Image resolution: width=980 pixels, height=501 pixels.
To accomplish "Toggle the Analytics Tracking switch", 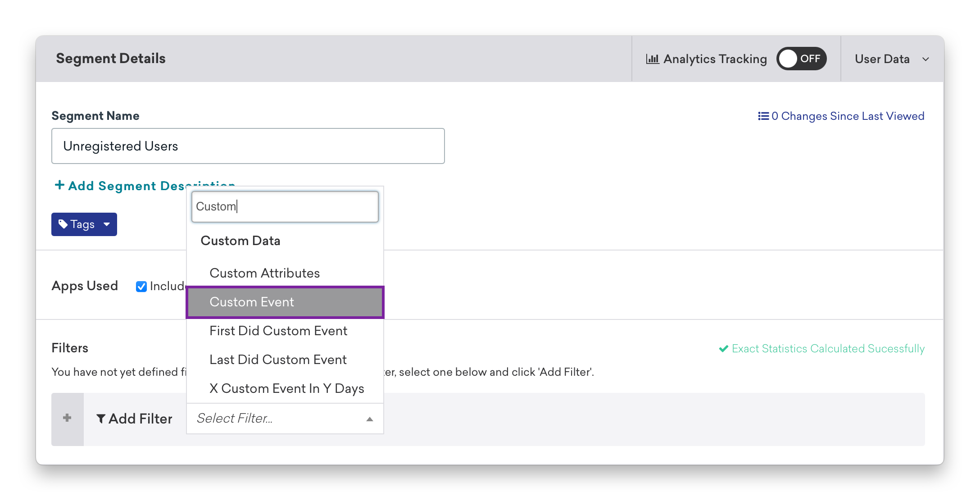I will [801, 59].
